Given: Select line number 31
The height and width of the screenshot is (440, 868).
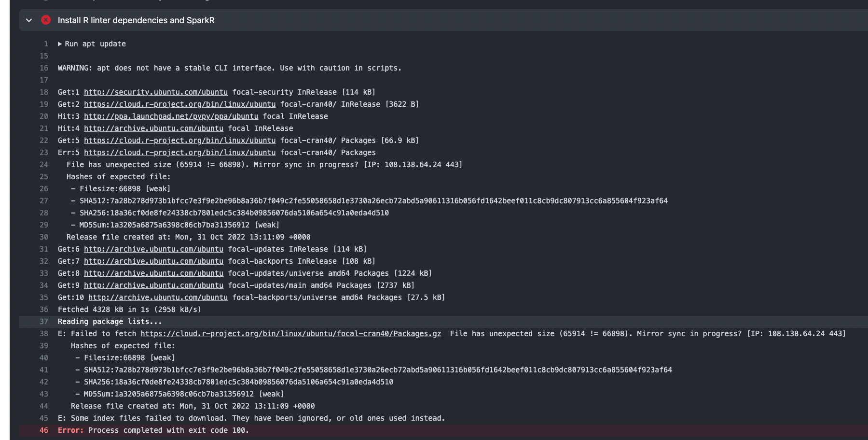Looking at the screenshot, I should (x=44, y=249).
